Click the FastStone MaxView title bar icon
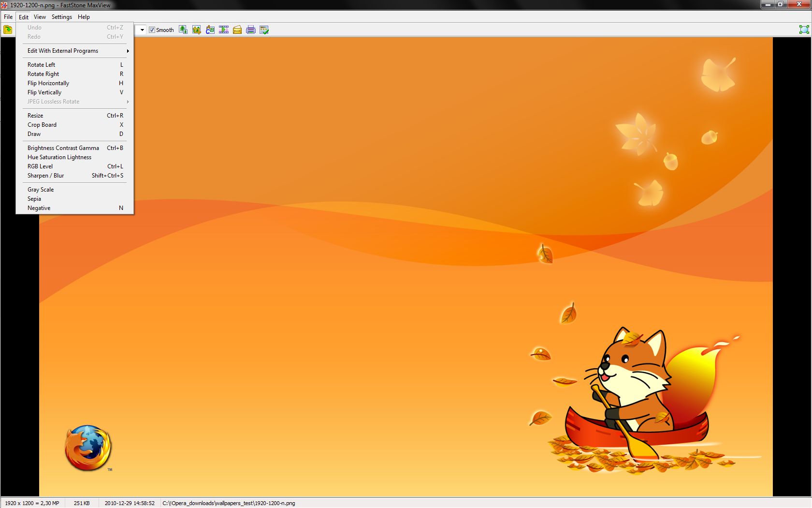Screen dimensions: 812x508 point(4,5)
